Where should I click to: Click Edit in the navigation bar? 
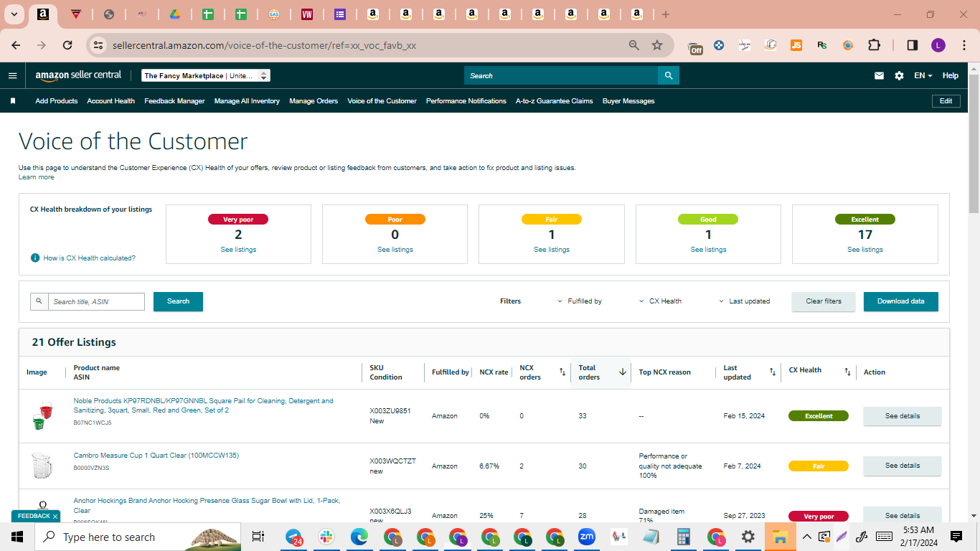pyautogui.click(x=946, y=101)
